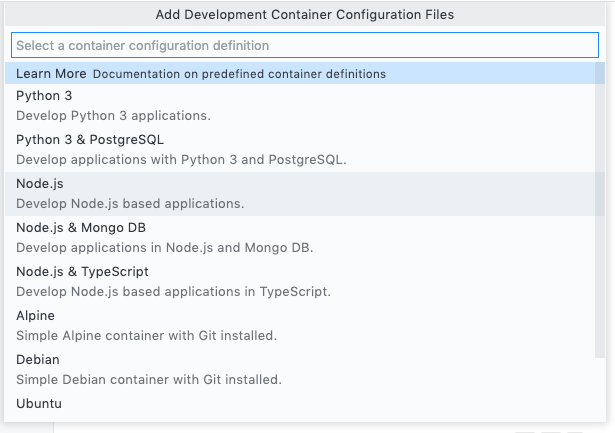This screenshot has height=433, width=615.
Task: Select the Node.js container definition
Action: click(x=40, y=184)
